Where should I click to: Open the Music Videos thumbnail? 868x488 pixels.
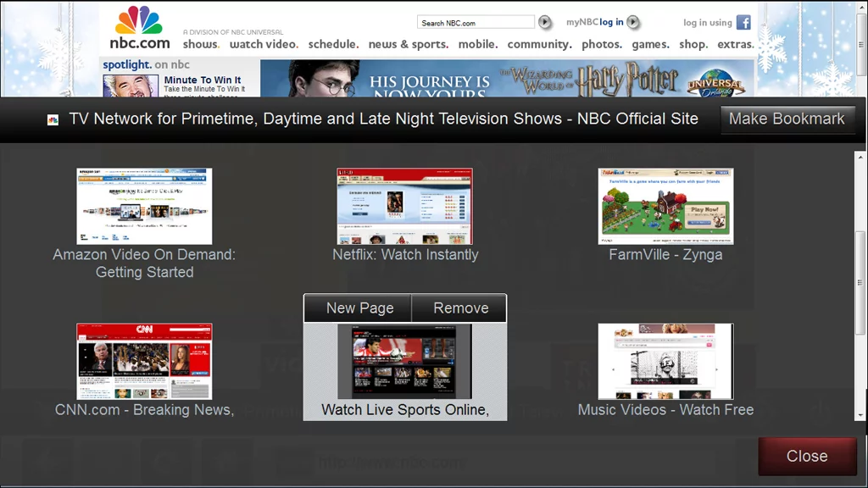point(665,361)
